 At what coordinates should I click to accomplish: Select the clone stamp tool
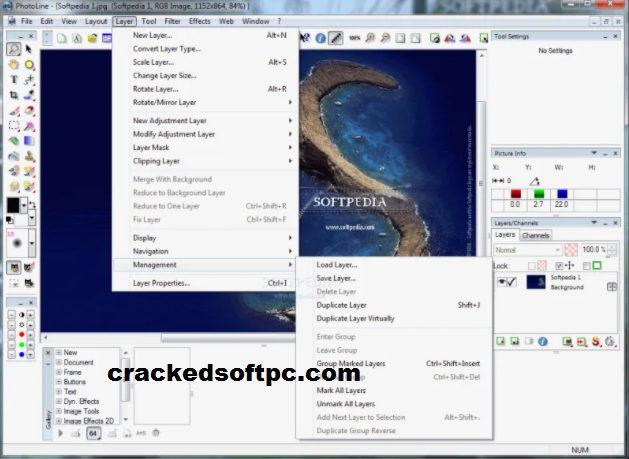tap(29, 156)
